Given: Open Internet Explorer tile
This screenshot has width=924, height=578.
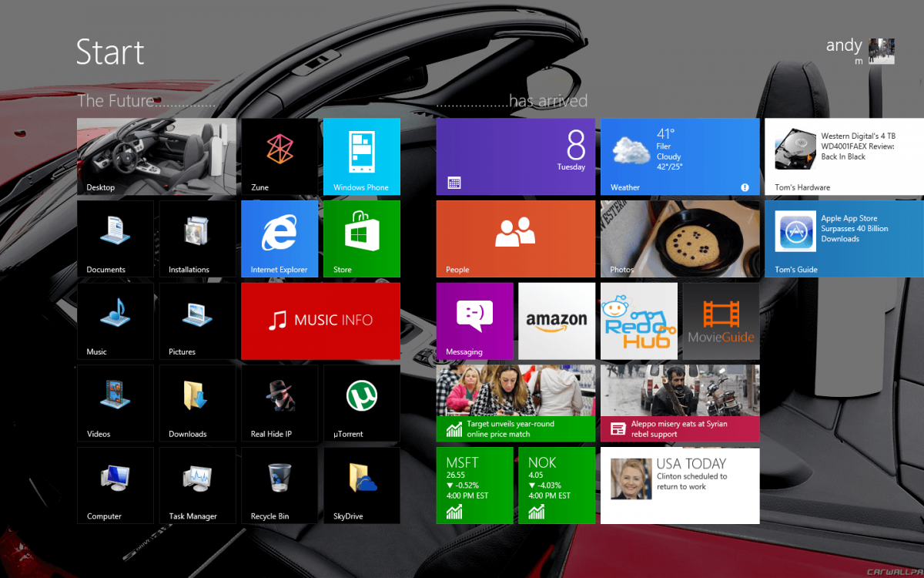Looking at the screenshot, I should 279,239.
